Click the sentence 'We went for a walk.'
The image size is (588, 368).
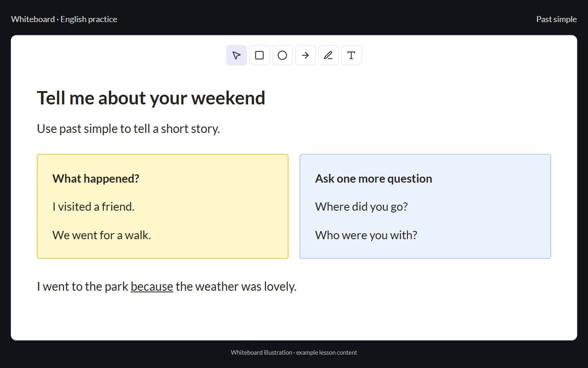[102, 235]
